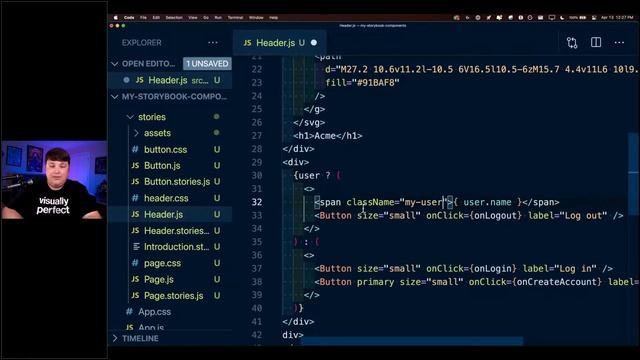Open button.css file

(165, 150)
